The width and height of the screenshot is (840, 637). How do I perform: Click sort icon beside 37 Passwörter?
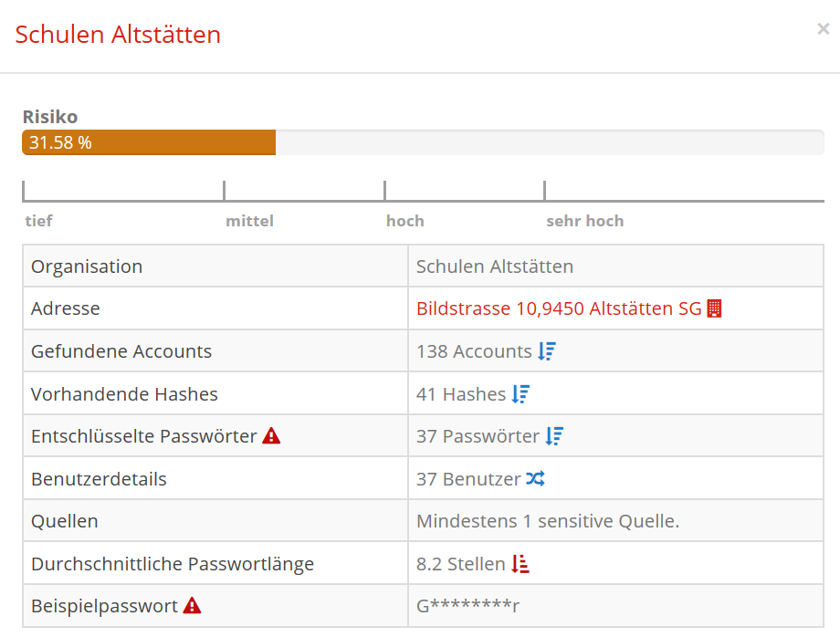pyautogui.click(x=554, y=436)
